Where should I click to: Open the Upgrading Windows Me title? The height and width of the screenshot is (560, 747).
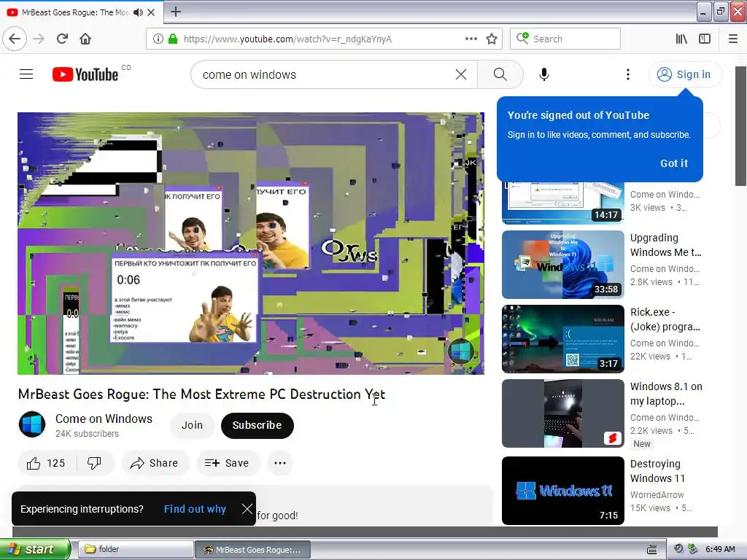point(665,245)
